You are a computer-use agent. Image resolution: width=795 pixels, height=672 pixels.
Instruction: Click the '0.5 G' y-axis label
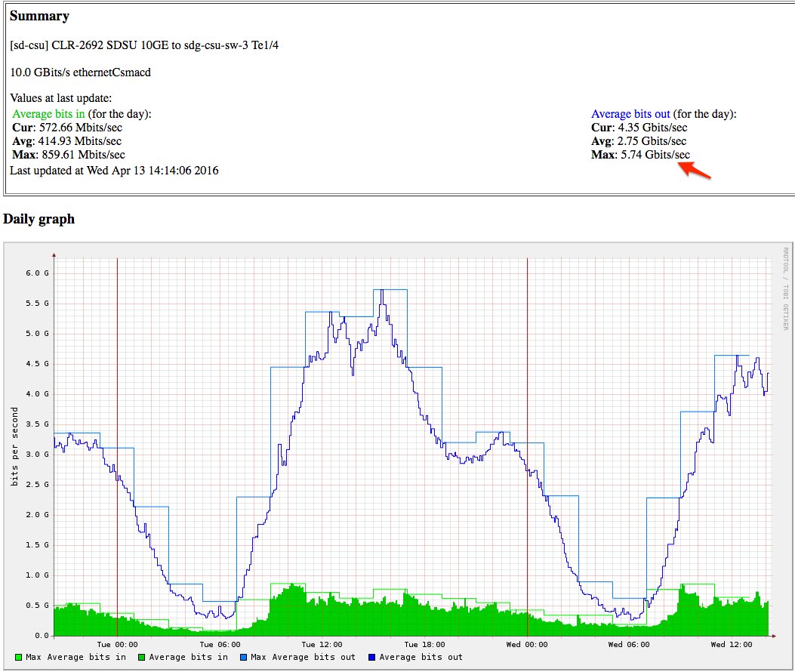coord(38,605)
